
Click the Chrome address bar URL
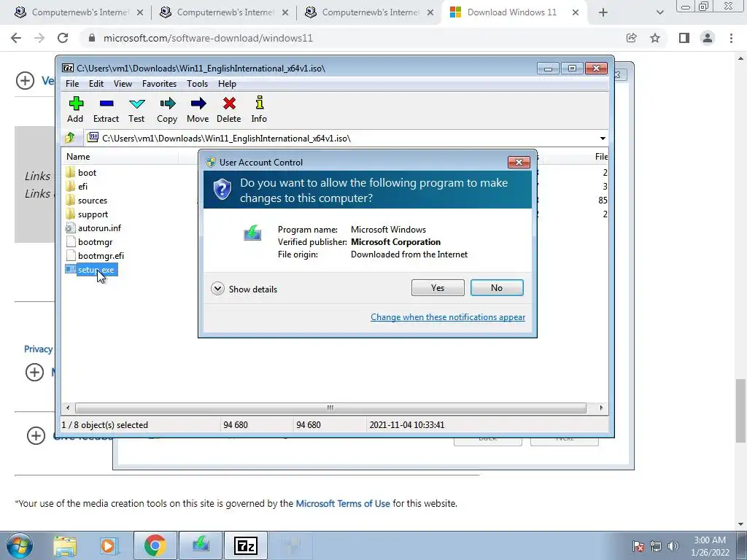(208, 38)
